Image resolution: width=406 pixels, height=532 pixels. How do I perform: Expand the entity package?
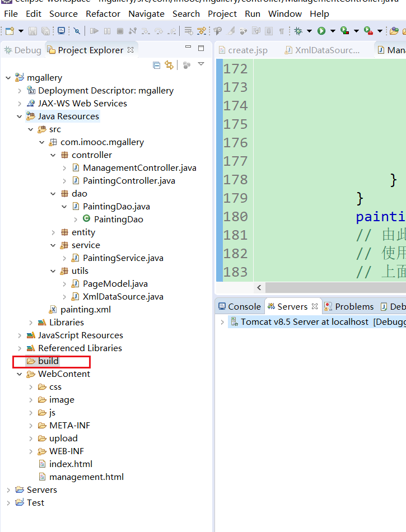coord(53,232)
